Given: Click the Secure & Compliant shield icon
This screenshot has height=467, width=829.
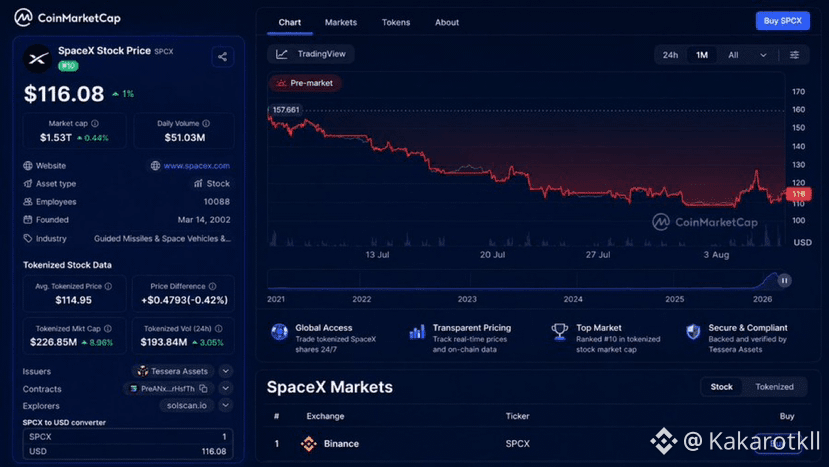Looking at the screenshot, I should point(693,332).
